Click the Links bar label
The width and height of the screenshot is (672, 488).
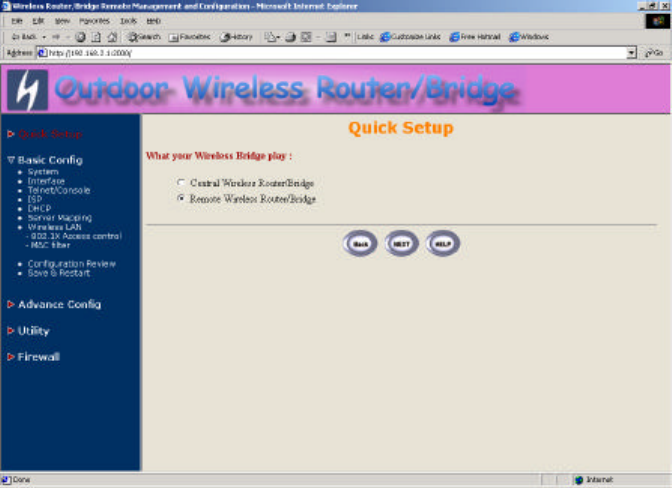(365, 37)
